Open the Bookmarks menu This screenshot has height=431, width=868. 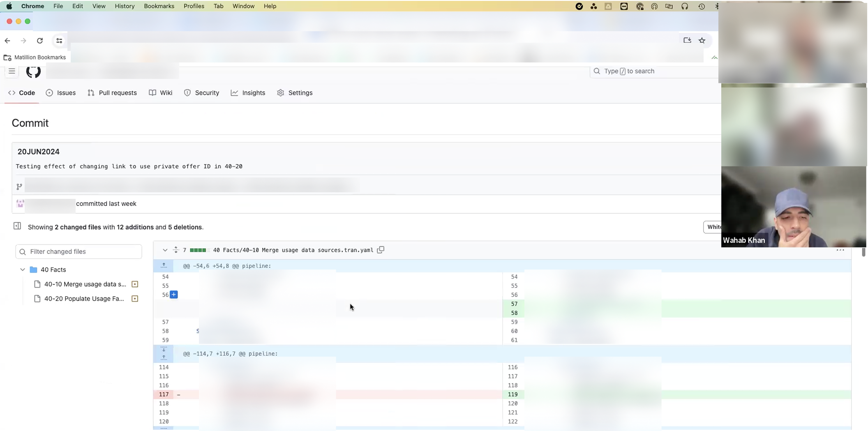click(x=159, y=6)
